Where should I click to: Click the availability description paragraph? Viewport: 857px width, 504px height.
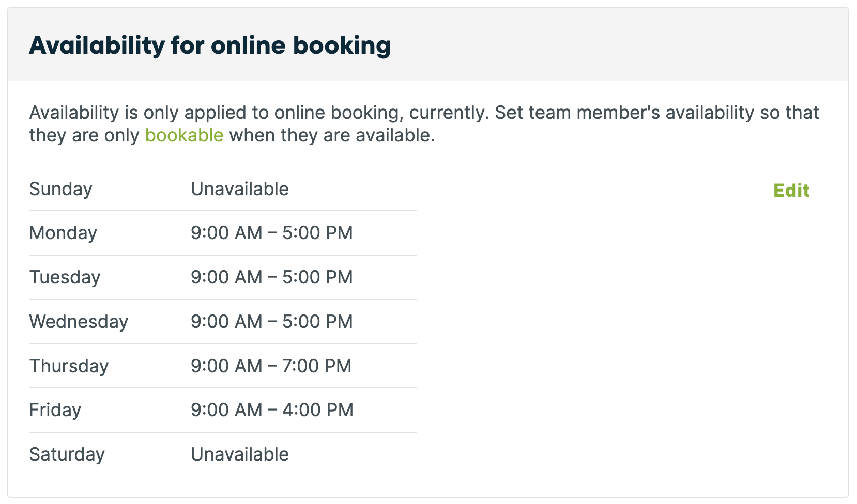click(424, 124)
